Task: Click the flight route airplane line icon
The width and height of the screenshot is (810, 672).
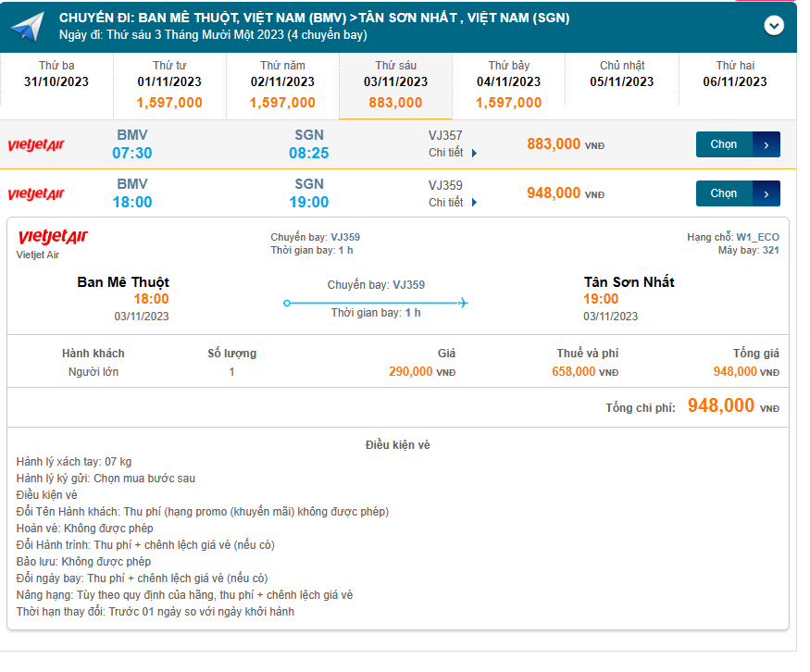Action: [x=376, y=303]
